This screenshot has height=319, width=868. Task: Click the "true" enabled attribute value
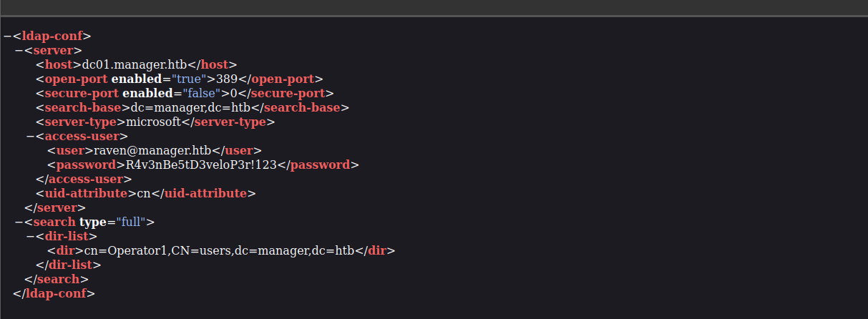point(192,79)
